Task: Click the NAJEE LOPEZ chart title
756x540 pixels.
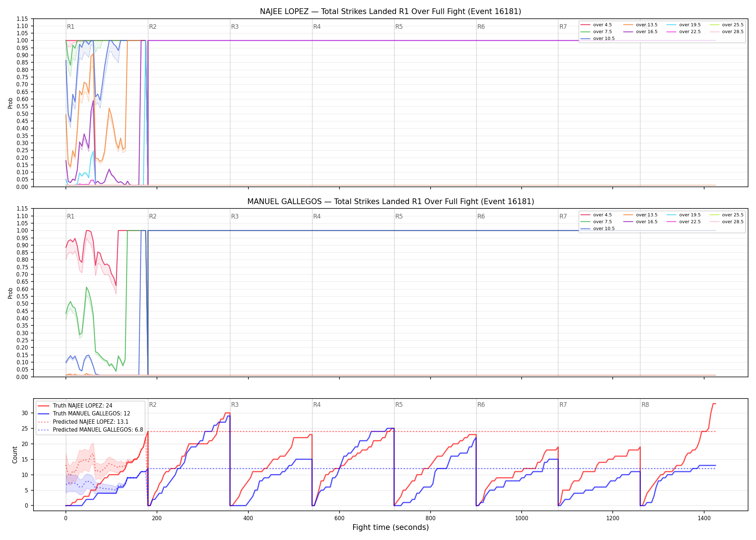Action: tap(391, 12)
